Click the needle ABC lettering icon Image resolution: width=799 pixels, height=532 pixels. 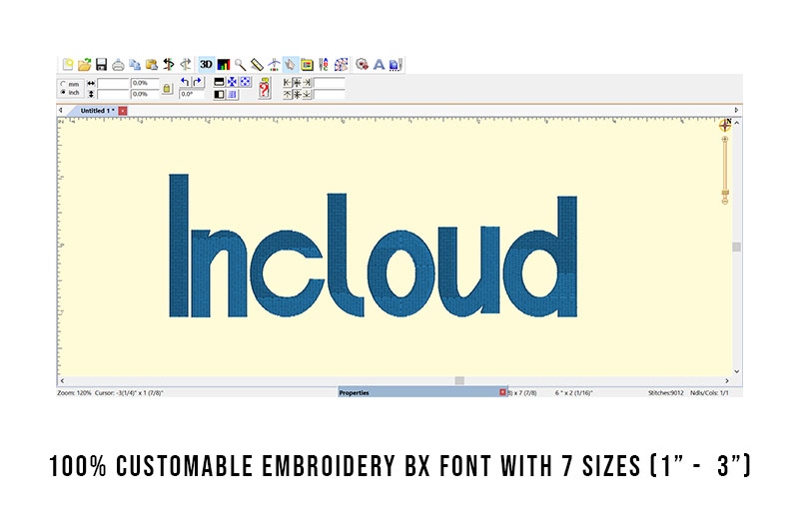pyautogui.click(x=324, y=65)
